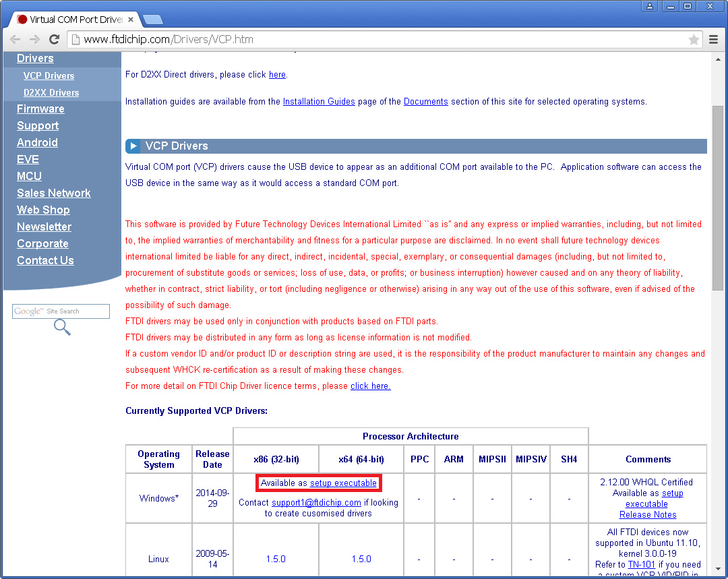Click the 'x64 (64-bit)' column header

pos(361,459)
